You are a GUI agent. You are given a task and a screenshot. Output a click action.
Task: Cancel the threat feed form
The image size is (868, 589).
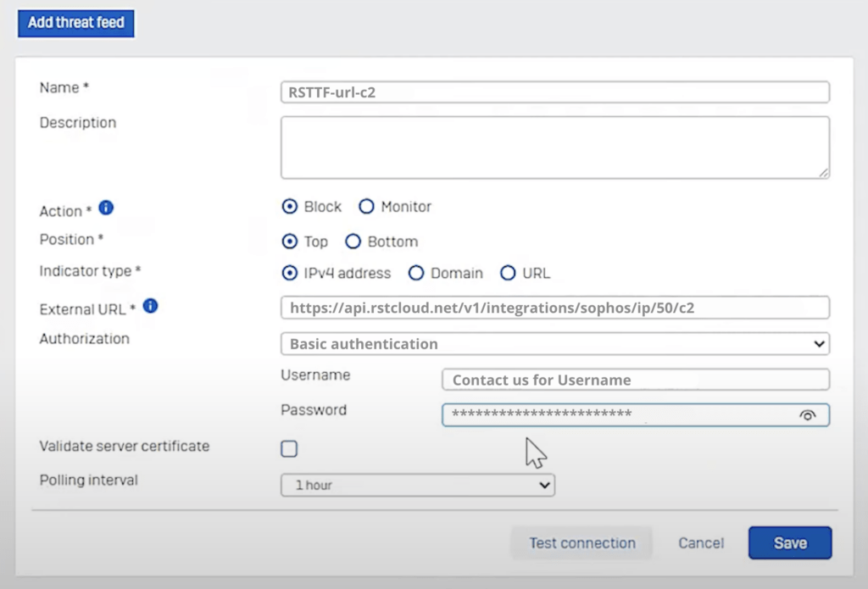(x=700, y=542)
